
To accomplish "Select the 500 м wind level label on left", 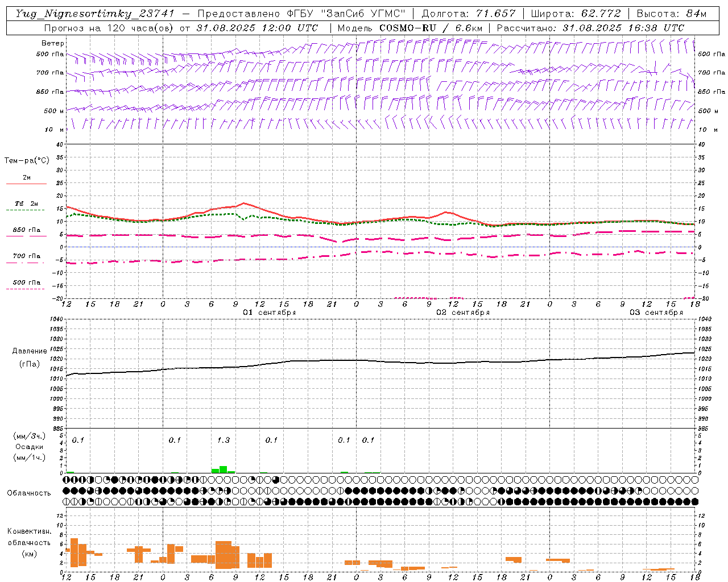I will (x=55, y=111).
